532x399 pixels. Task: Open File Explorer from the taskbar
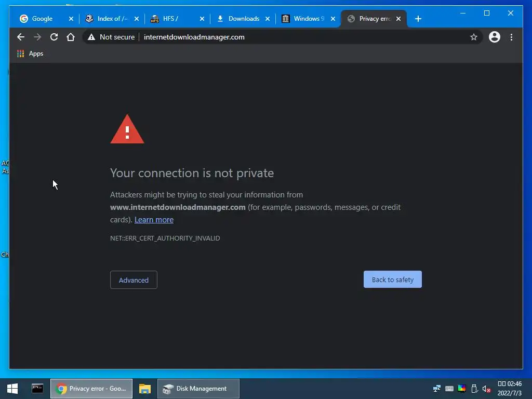pyautogui.click(x=145, y=389)
